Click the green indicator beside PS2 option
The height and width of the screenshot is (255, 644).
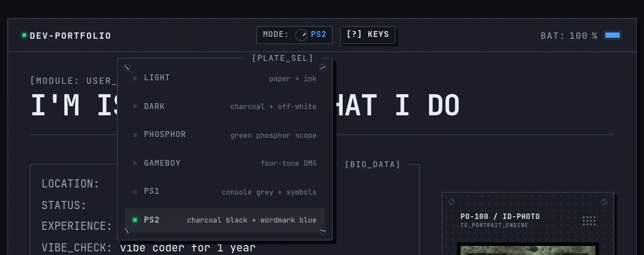tap(135, 220)
